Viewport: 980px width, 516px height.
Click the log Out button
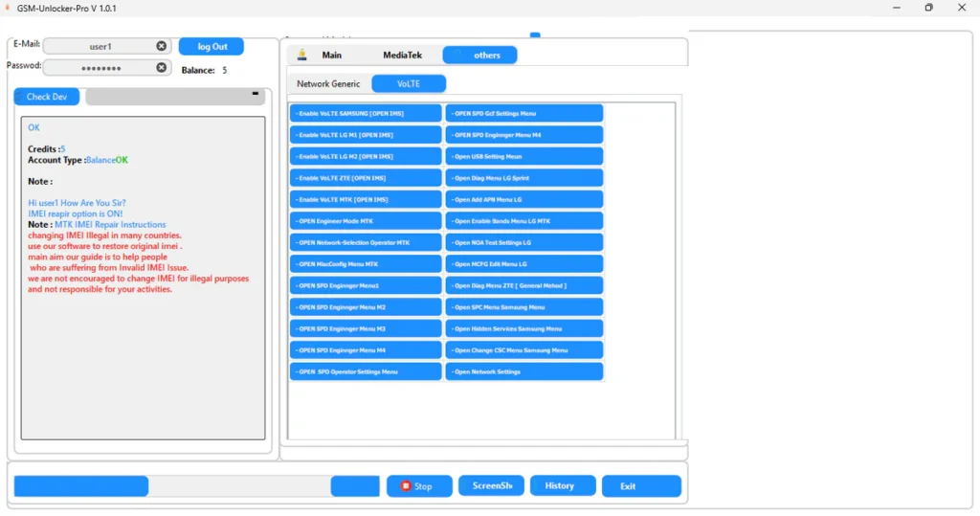(x=212, y=46)
